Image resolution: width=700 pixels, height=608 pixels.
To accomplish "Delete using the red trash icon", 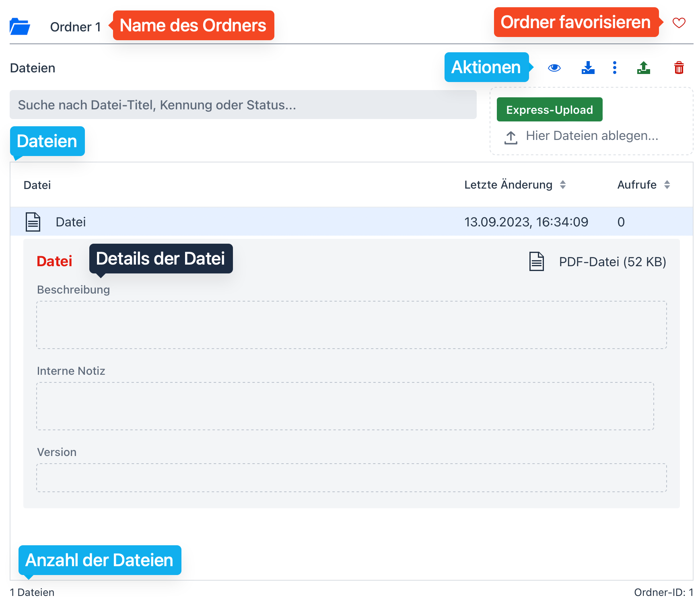I will click(x=679, y=68).
